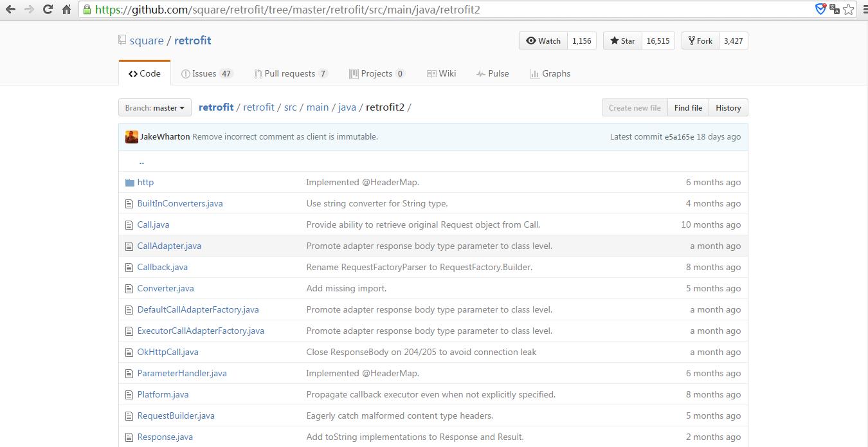
Task: Click the repository book icon beside square
Action: 122,41
